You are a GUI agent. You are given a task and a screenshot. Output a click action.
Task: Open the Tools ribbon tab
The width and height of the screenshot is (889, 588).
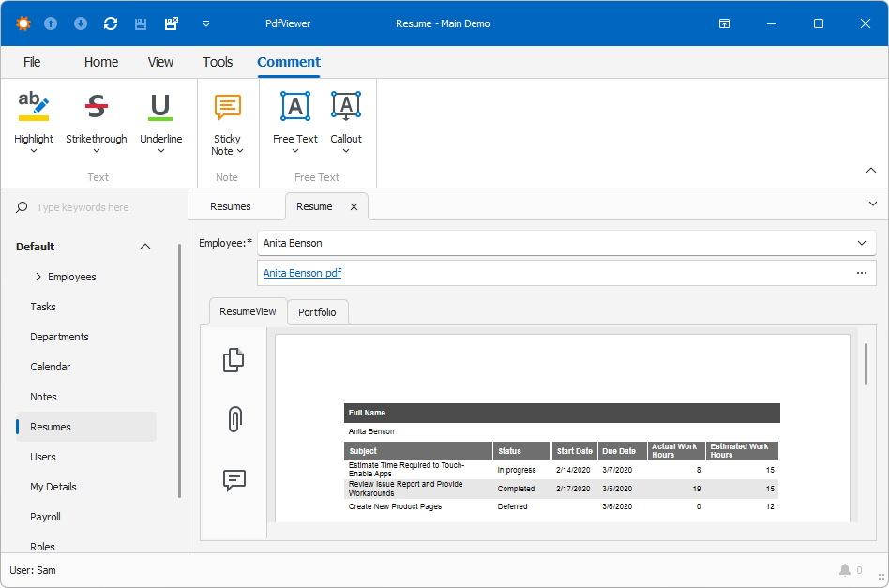[x=218, y=62]
